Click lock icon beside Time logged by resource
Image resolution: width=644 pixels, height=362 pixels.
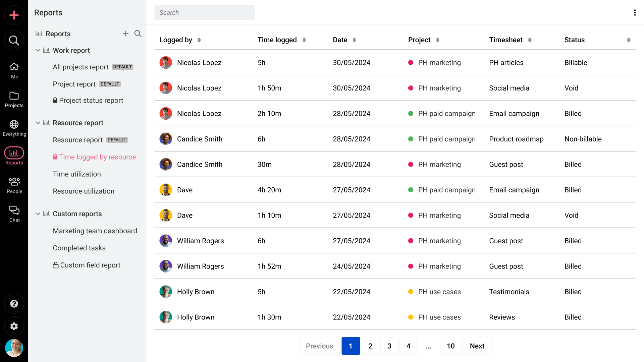pos(55,157)
